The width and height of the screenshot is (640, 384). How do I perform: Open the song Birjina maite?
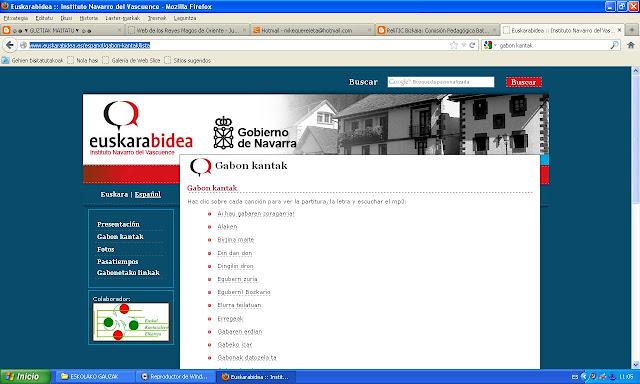point(236,240)
